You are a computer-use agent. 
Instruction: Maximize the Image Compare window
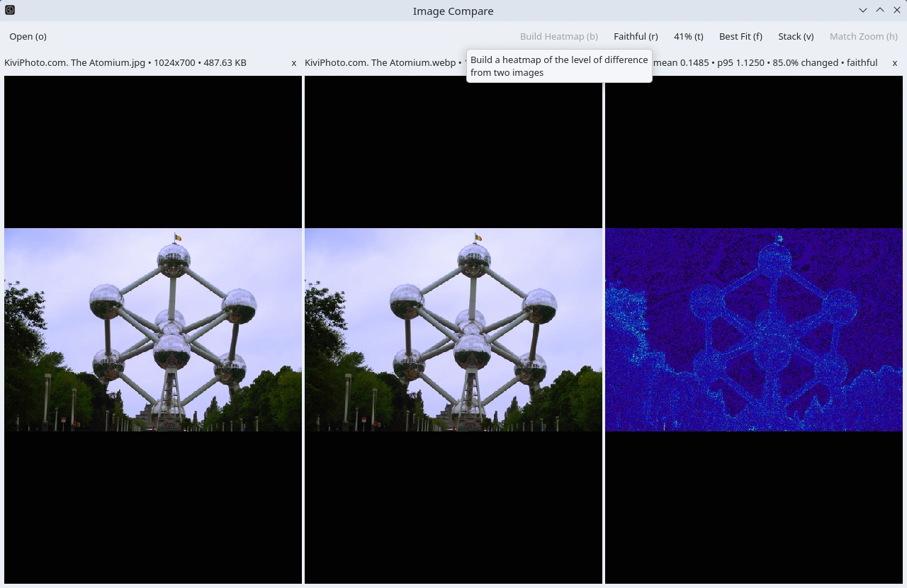[879, 10]
